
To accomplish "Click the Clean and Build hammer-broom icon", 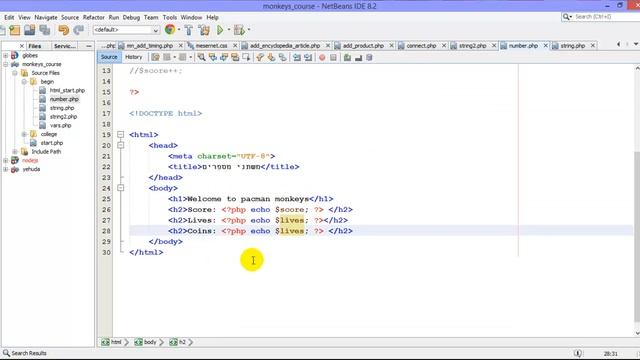I will [x=204, y=30].
